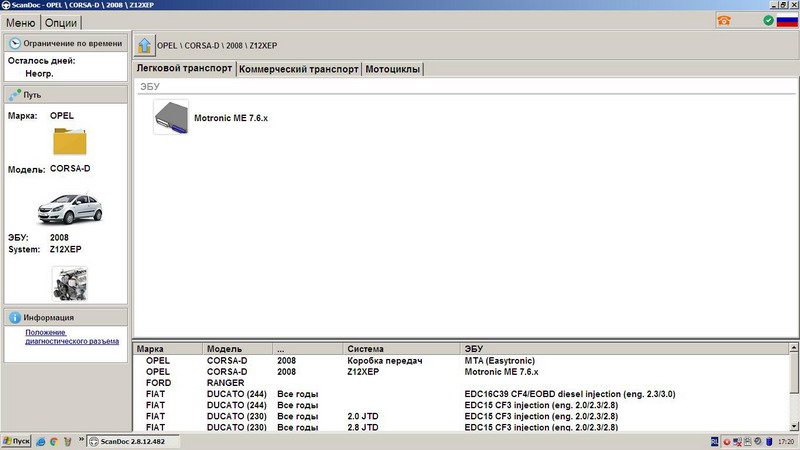Screen dimensions: 800x450
Task: Click the green checkmark status icon
Action: click(x=768, y=20)
